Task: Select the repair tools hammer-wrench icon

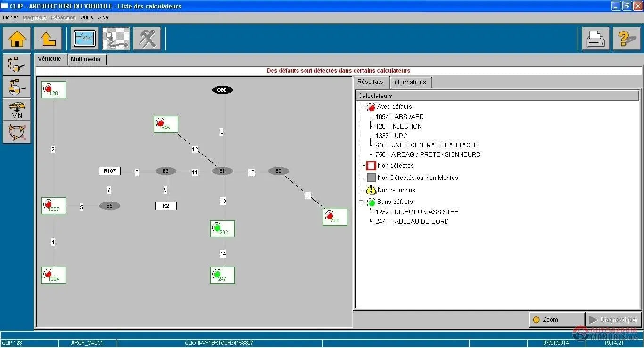Action: [x=147, y=39]
